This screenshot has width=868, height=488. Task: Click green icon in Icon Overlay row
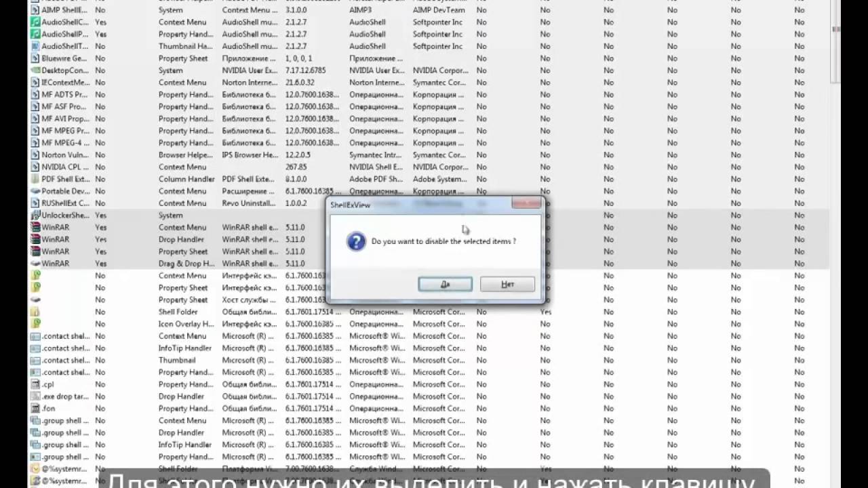[35, 324]
